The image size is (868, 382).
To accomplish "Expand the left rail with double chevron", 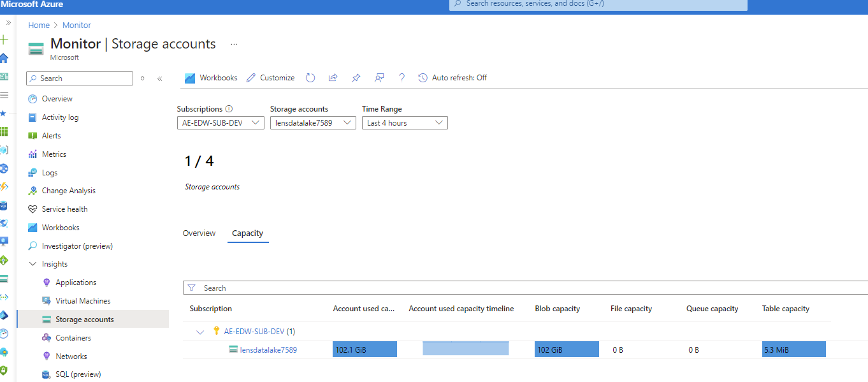I will click(8, 22).
